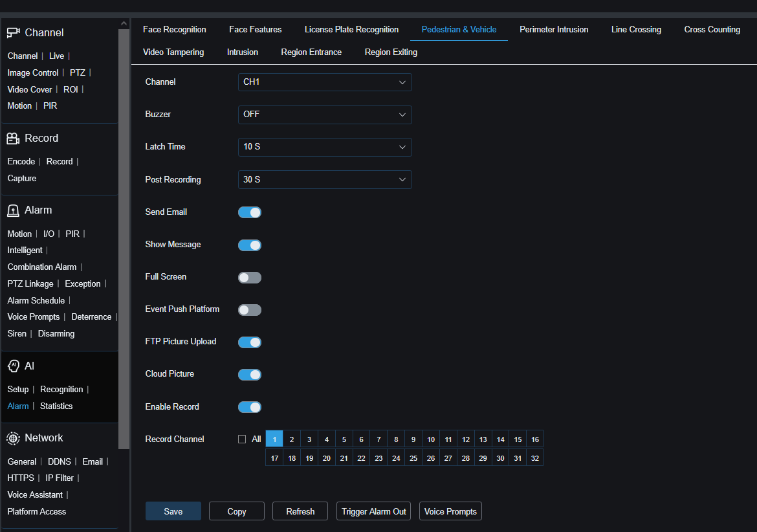Open DDNS under Network section
Image resolution: width=757 pixels, height=532 pixels.
60,462
